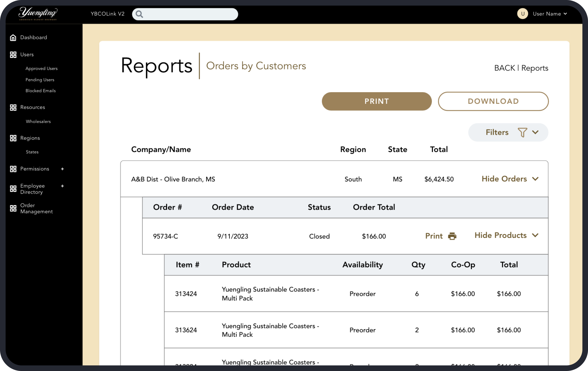Click the Order Date column header
588x371 pixels.
tap(233, 207)
